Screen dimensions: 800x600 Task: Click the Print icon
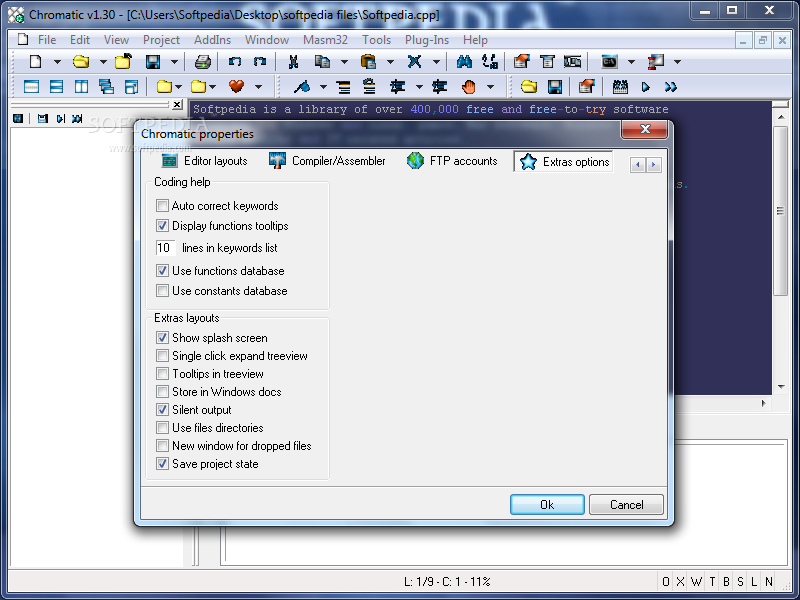coord(203,62)
